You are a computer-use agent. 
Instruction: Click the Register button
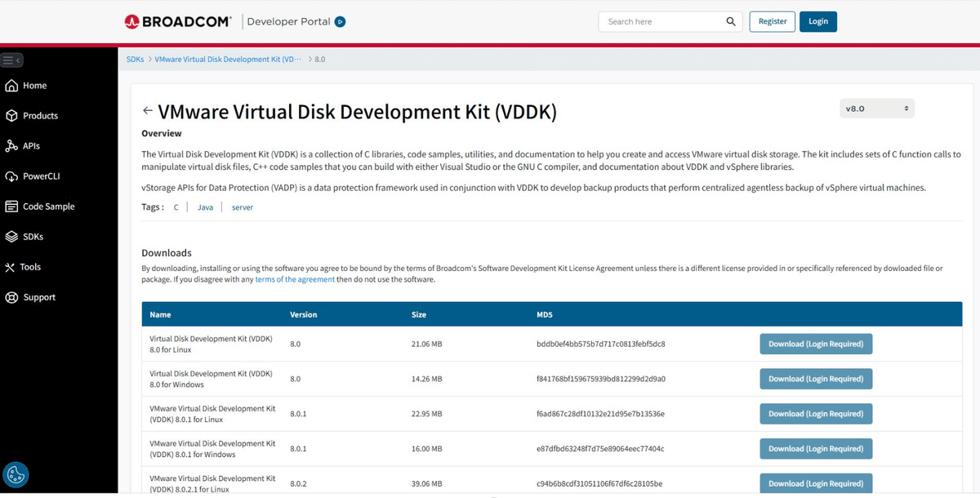coord(772,21)
